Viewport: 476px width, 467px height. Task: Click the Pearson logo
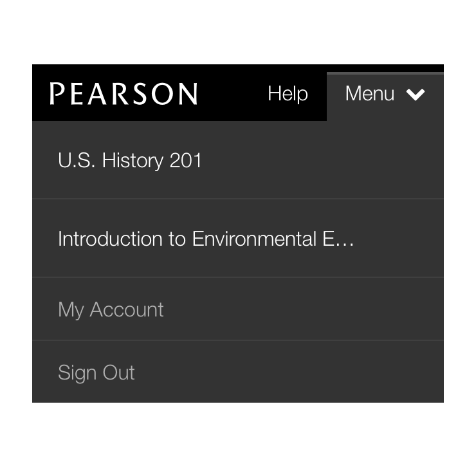124,94
